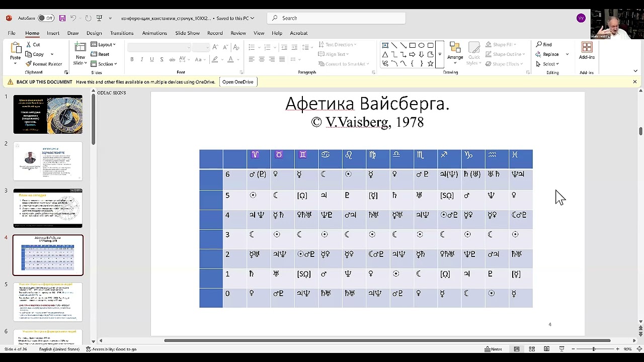The image size is (644, 362).
Task: Switch to the Design tab
Action: tap(94, 33)
